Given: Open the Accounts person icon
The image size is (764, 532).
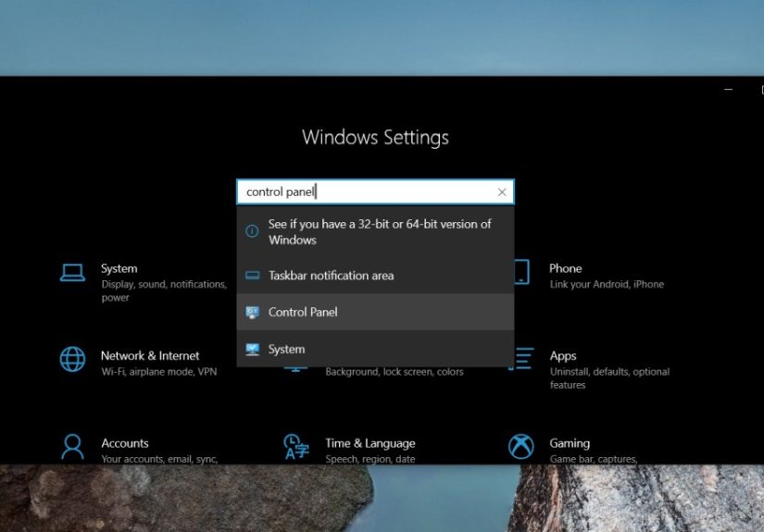Looking at the screenshot, I should (72, 447).
